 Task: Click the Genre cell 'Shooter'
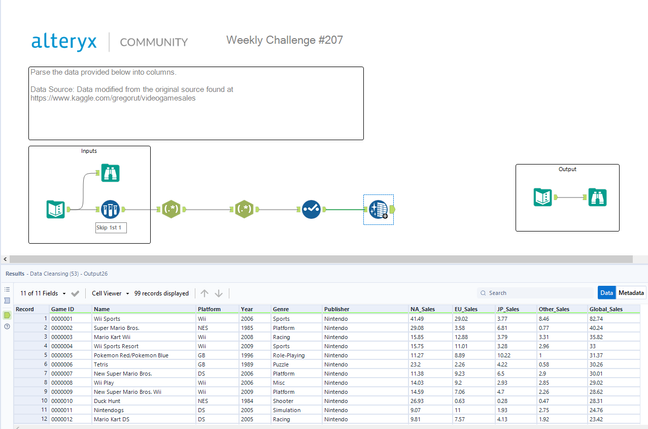(x=297, y=401)
